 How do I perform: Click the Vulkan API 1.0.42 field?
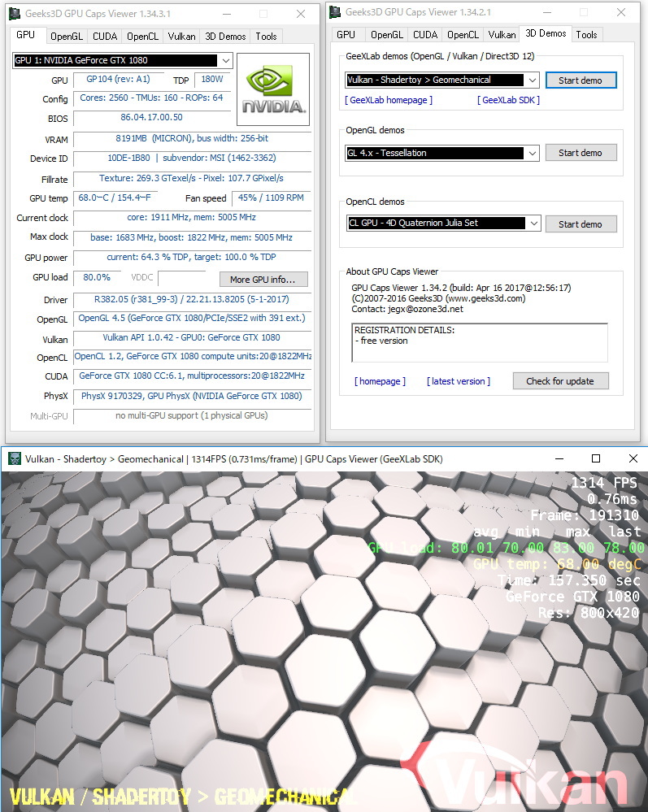point(192,338)
